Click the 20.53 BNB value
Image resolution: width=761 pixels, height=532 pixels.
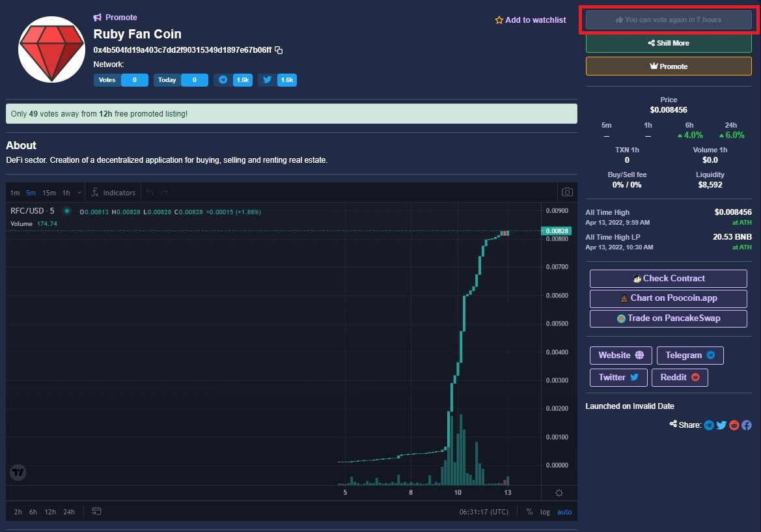(x=732, y=237)
